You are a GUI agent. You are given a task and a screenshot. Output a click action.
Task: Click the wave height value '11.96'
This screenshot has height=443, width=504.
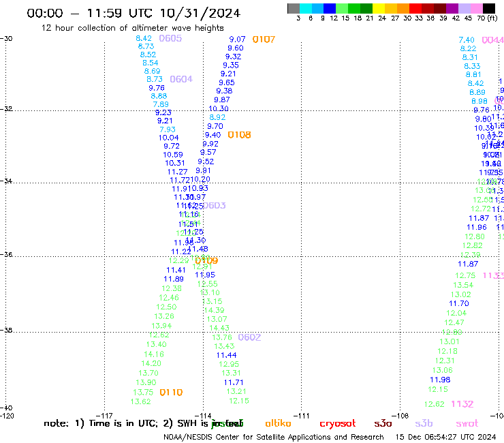477,227
